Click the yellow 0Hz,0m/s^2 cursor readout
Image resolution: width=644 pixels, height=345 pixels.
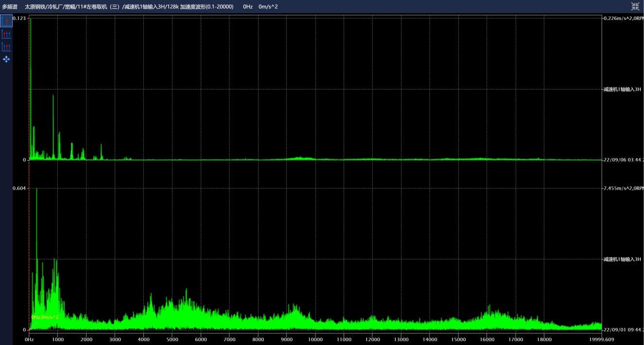(x=45, y=317)
